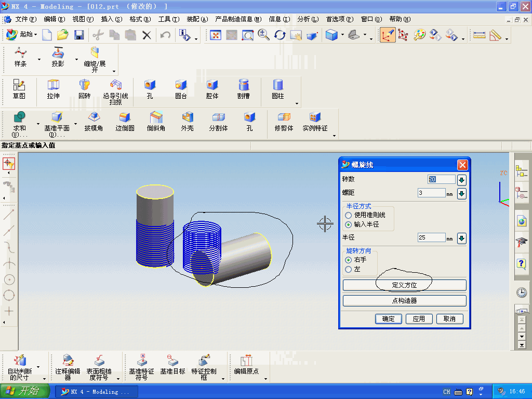This screenshot has width=532, height=399.
Task: Click the 实例特征 instance feature tool
Action: tap(315, 121)
